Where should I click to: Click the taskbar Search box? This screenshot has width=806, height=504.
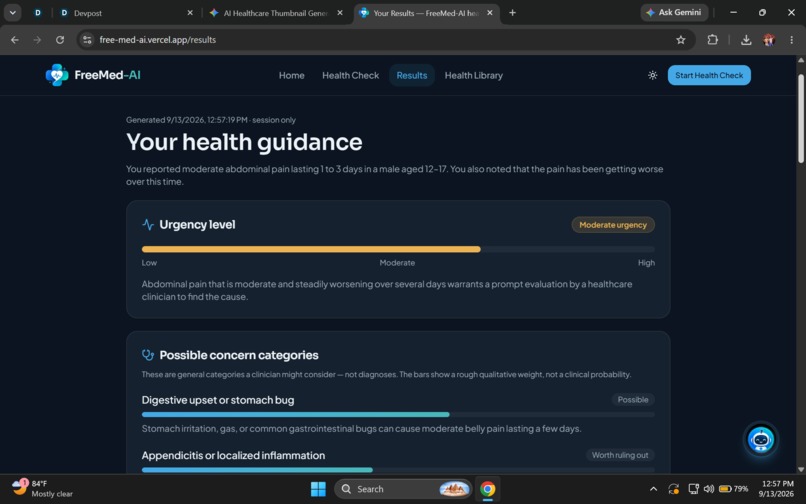coord(403,489)
